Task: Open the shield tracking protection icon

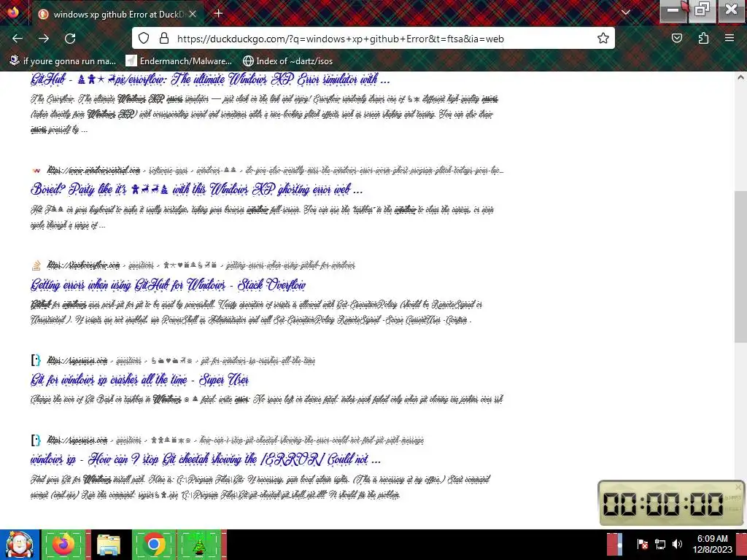Action: (144, 39)
